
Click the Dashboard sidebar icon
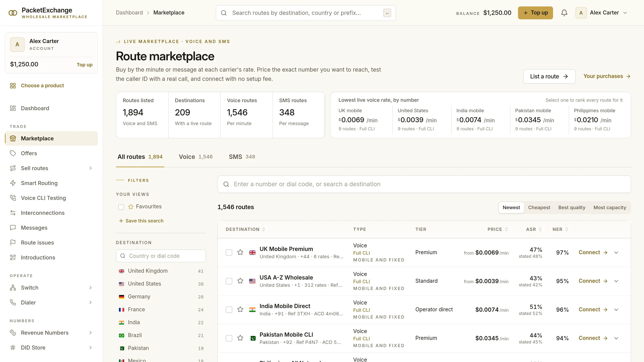click(13, 108)
